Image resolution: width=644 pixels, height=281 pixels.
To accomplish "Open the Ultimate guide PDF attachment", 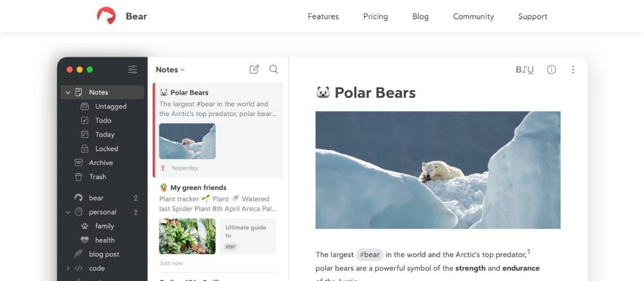I will pos(247,236).
